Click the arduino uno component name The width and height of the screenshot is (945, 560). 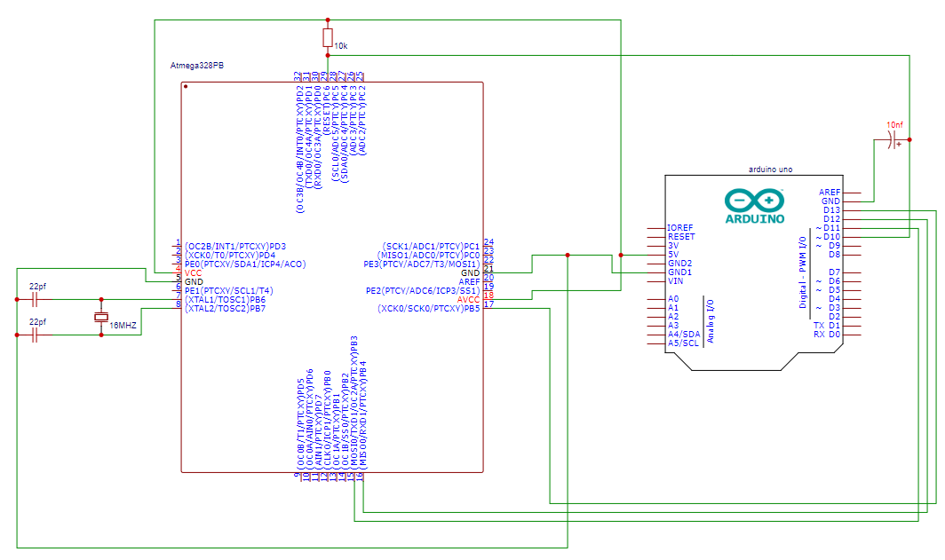coord(770,170)
